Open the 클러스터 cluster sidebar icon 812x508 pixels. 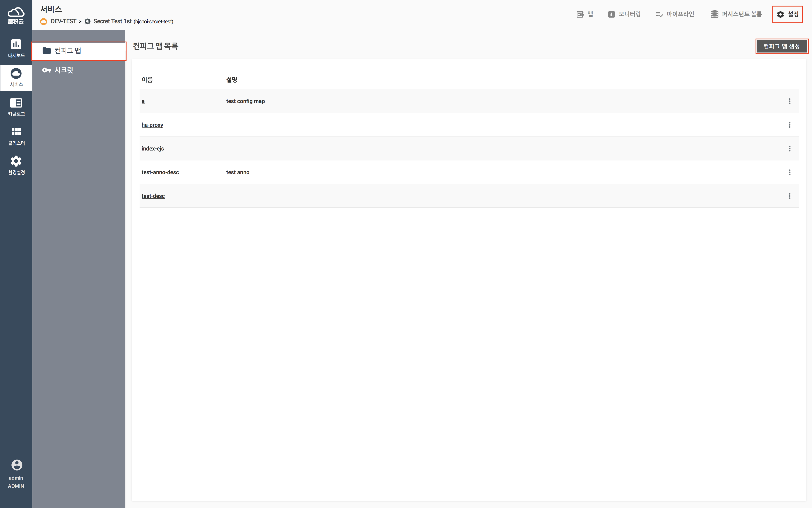click(16, 136)
